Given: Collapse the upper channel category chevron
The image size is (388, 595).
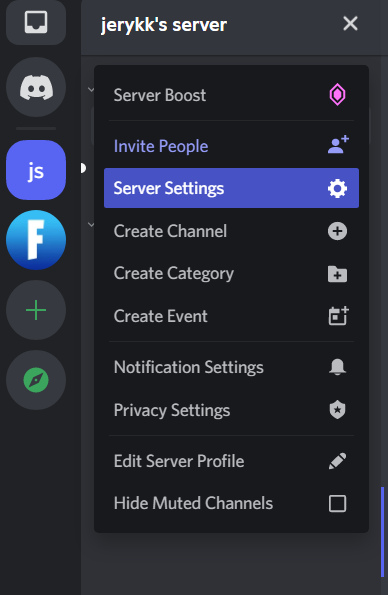Looking at the screenshot, I should pyautogui.click(x=91, y=90).
